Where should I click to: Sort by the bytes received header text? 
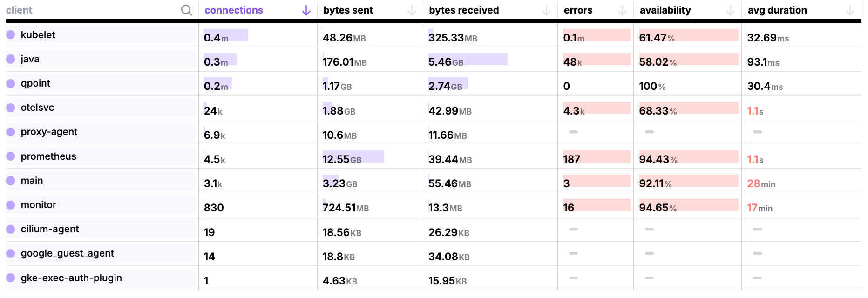pyautogui.click(x=464, y=10)
